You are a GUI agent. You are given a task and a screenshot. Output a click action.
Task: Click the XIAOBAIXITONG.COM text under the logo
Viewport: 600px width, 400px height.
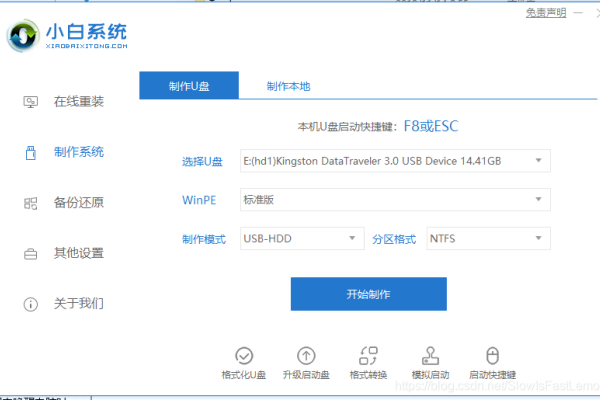click(x=86, y=46)
